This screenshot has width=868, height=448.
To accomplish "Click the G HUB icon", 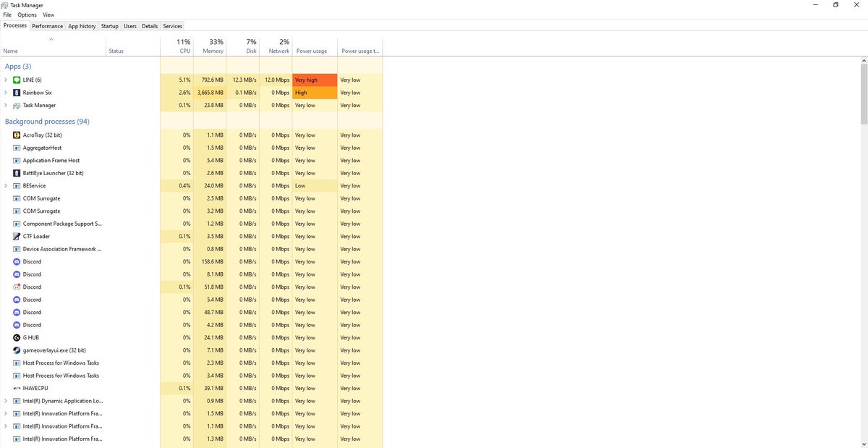I will 17,338.
